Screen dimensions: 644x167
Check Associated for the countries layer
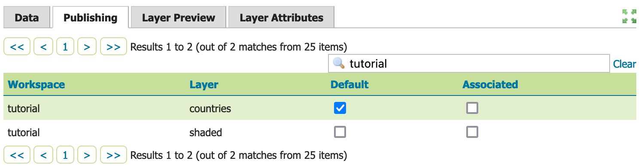[472, 108]
